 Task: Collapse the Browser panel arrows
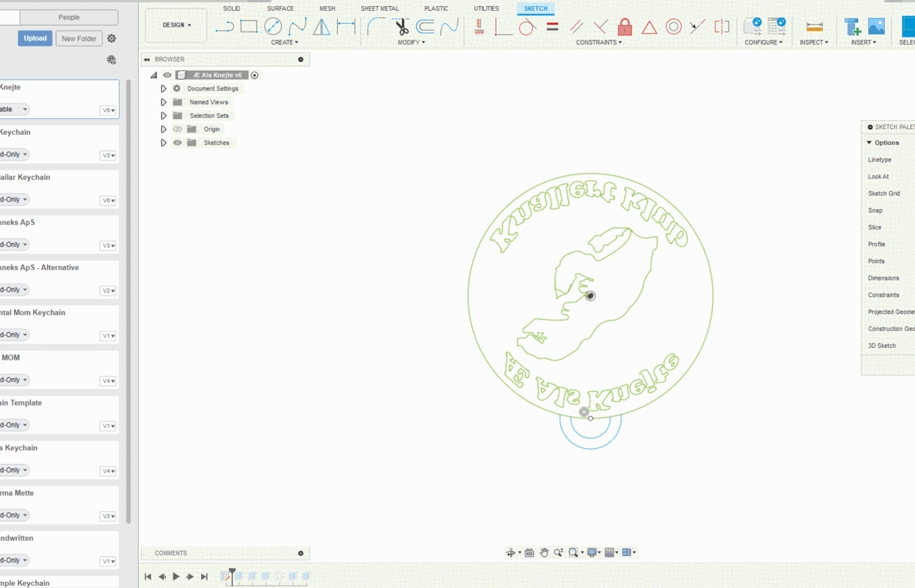(x=147, y=59)
